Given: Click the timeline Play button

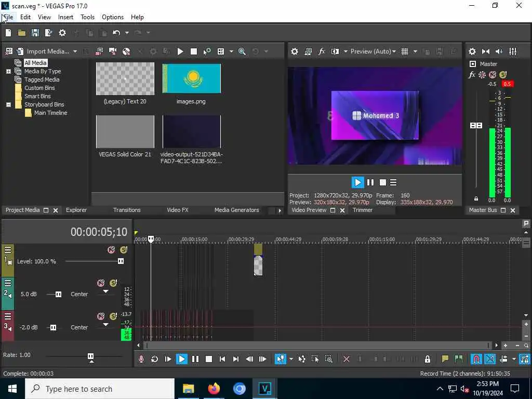Looking at the screenshot, I should 182,359.
